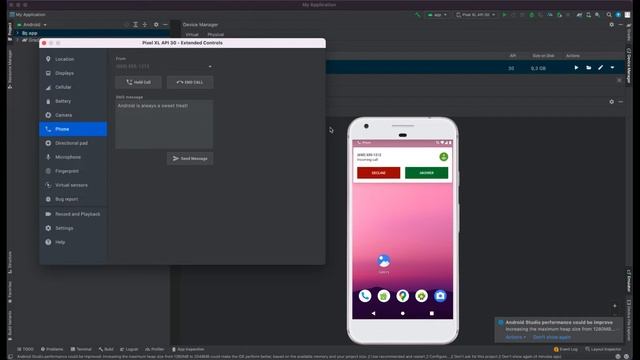Select the Phone section in sidebar
The width and height of the screenshot is (640, 360).
point(73,129)
